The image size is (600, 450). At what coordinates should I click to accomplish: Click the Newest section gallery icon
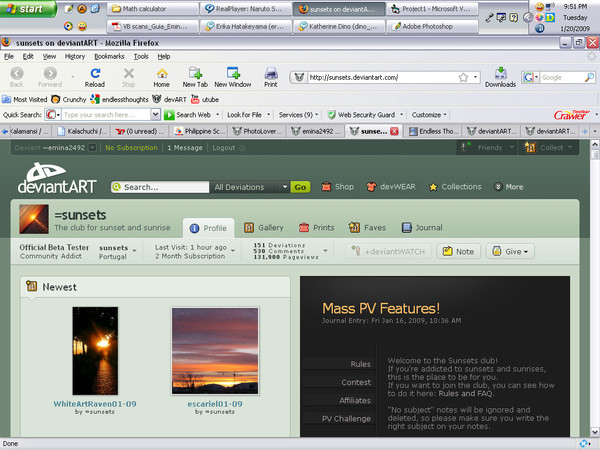(31, 286)
